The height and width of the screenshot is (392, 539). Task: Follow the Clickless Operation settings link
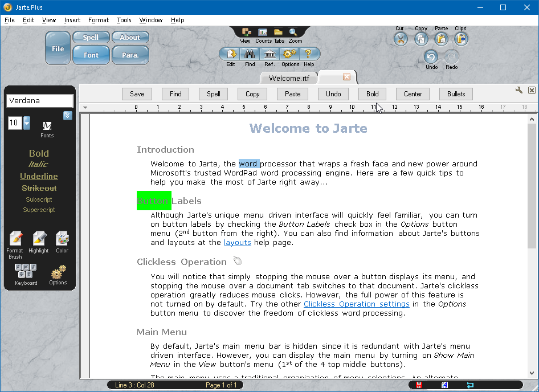tap(357, 304)
